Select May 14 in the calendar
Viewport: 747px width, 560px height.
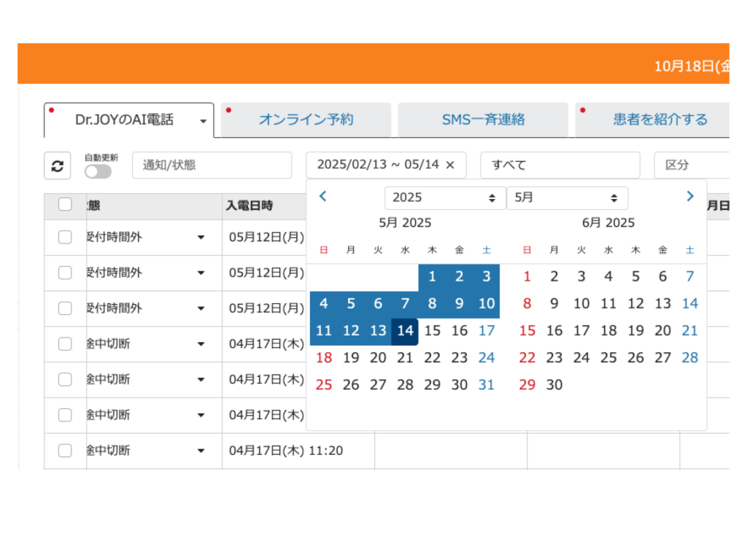coord(405,331)
